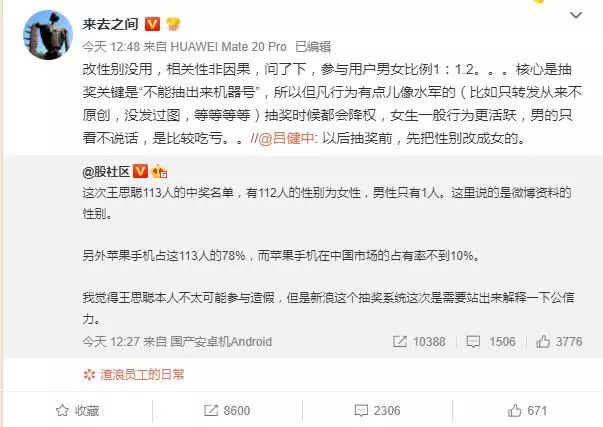Image resolution: width=603 pixels, height=427 pixels.
Task: Open the 渣浪员工的日常 topic link
Action: [142, 374]
